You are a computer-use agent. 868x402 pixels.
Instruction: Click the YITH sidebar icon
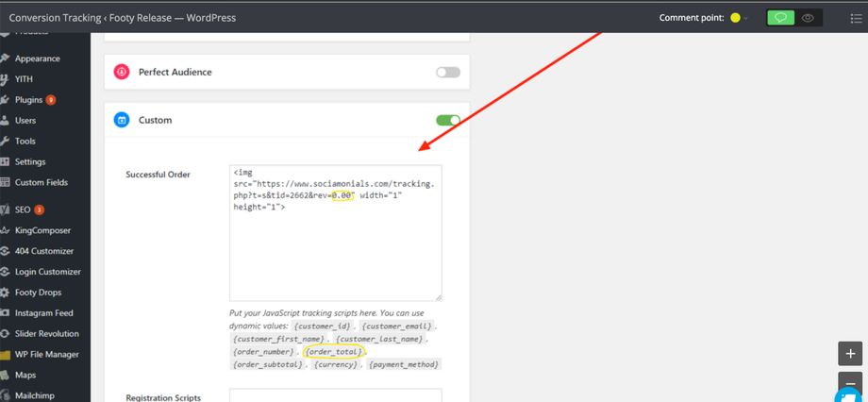tap(5, 79)
